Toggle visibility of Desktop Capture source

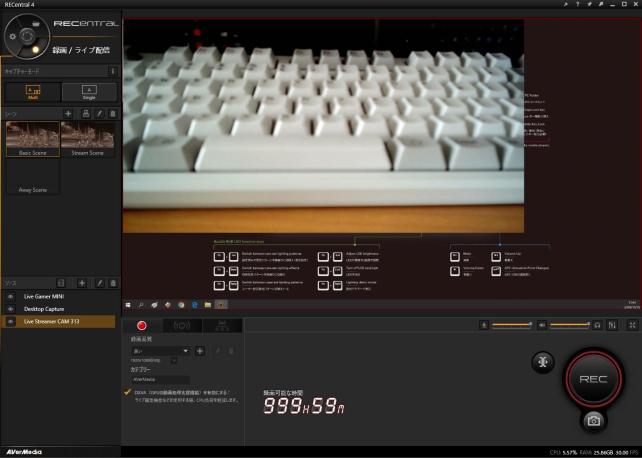pyautogui.click(x=11, y=309)
